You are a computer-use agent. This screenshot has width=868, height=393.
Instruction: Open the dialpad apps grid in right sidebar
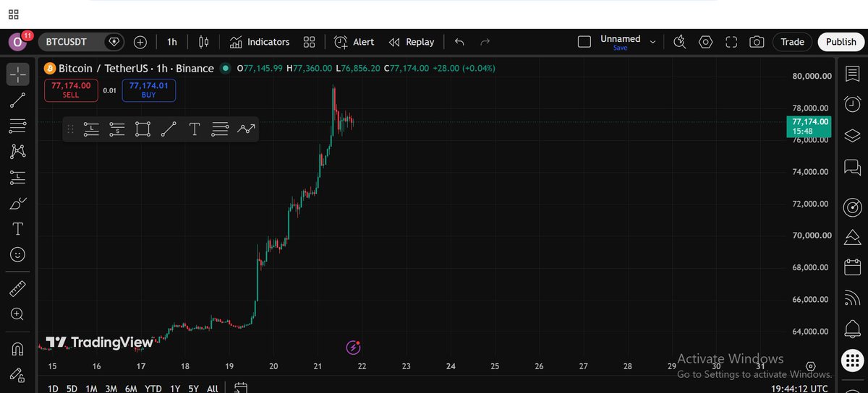[853, 360]
